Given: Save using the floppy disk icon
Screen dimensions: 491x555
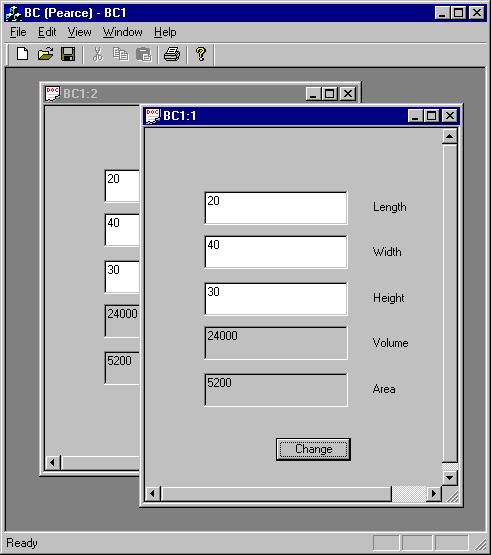Looking at the screenshot, I should tap(68, 55).
